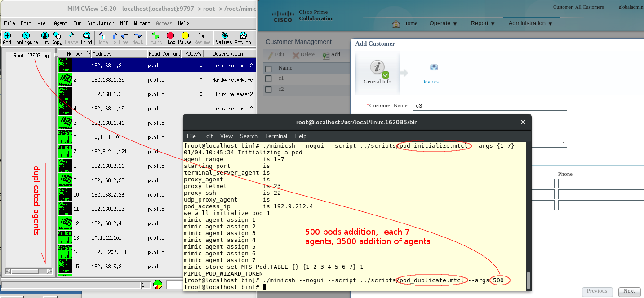Click the first Phone input field
The image size is (644, 298).
(x=601, y=184)
